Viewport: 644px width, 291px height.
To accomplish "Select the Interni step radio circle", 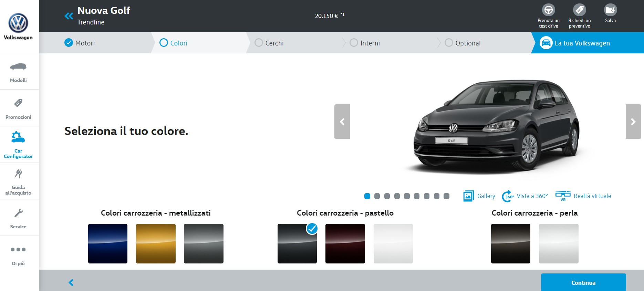I will point(354,43).
